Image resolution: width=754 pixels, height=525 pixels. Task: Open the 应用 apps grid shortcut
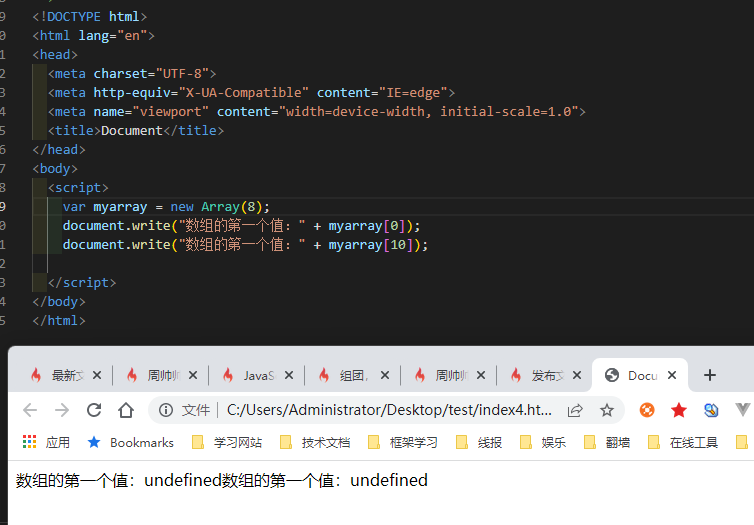46,442
